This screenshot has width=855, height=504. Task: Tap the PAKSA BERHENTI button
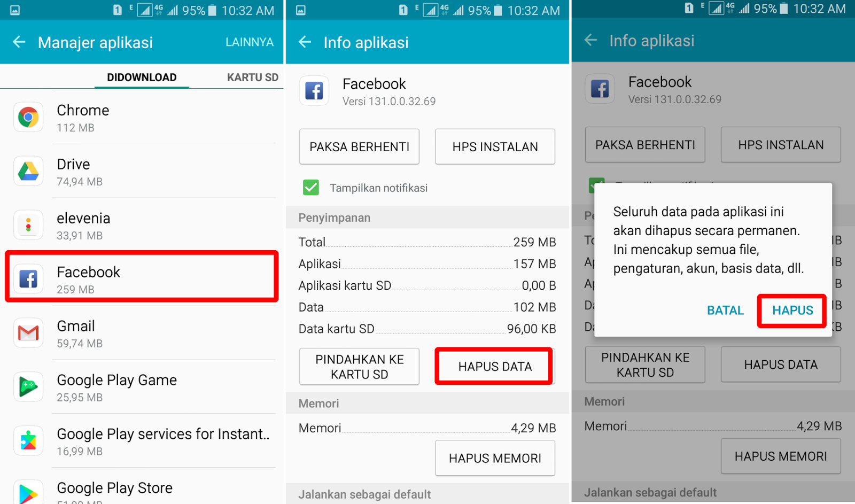359,146
